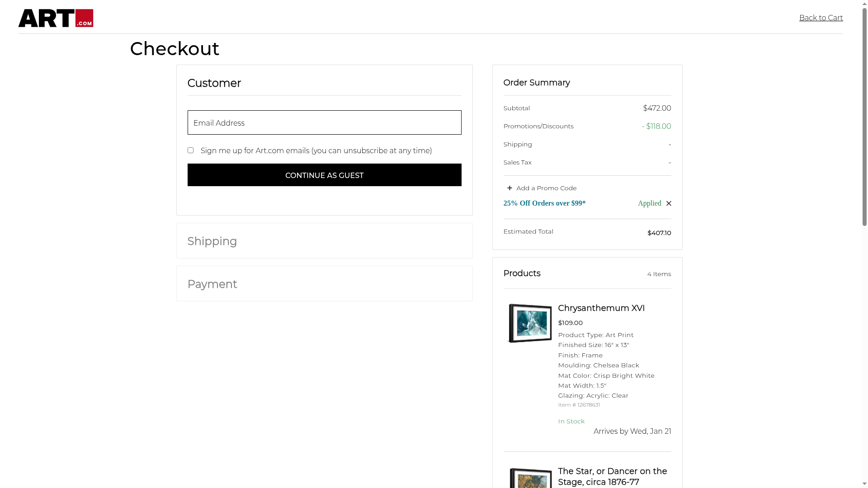Open the Back to Cart link
Screen dimensions: 868x488
(x=821, y=18)
